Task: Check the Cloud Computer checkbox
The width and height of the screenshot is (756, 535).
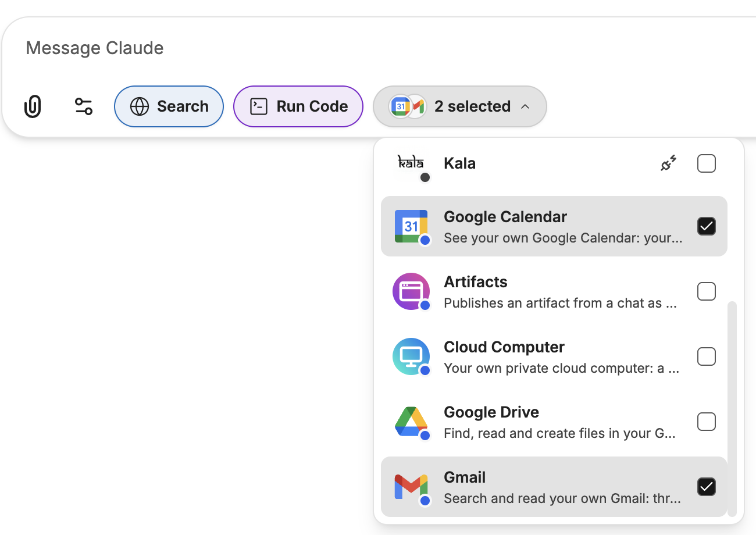Action: (707, 356)
